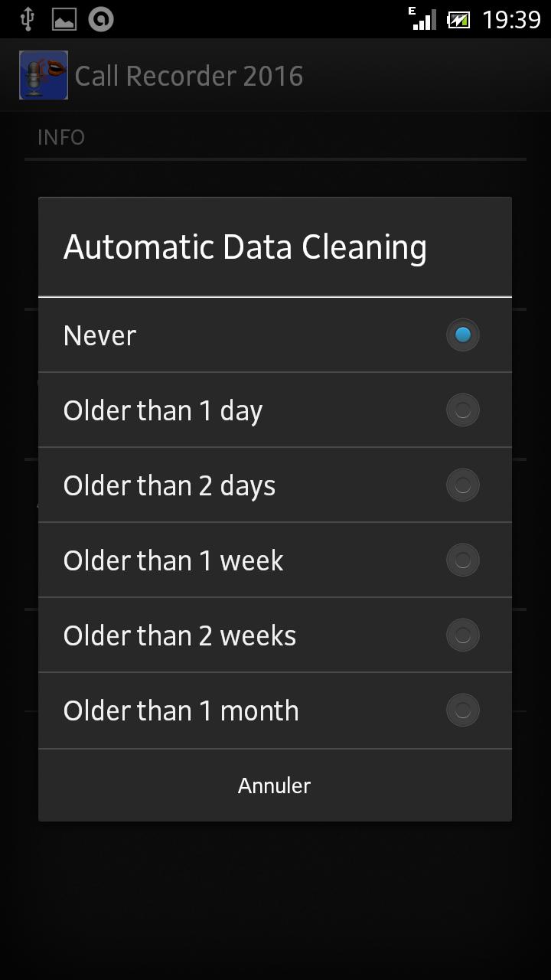Tap the 19:39 clock in status bar
The height and width of the screenshot is (980, 551).
(x=511, y=19)
